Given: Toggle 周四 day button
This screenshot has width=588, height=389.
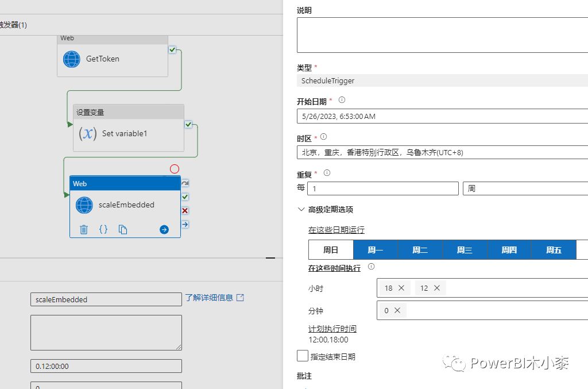Looking at the screenshot, I should click(x=509, y=250).
